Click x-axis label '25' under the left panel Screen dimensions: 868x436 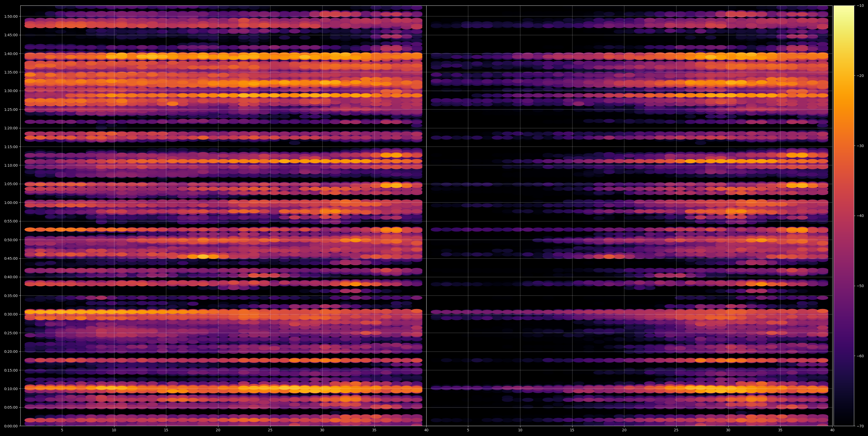point(270,430)
